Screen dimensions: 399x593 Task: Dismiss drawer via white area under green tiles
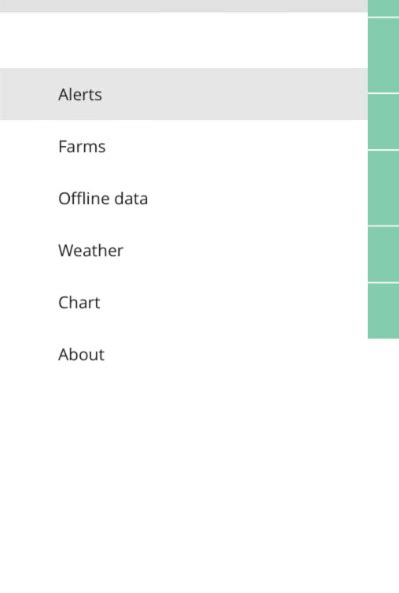[x=383, y=466]
